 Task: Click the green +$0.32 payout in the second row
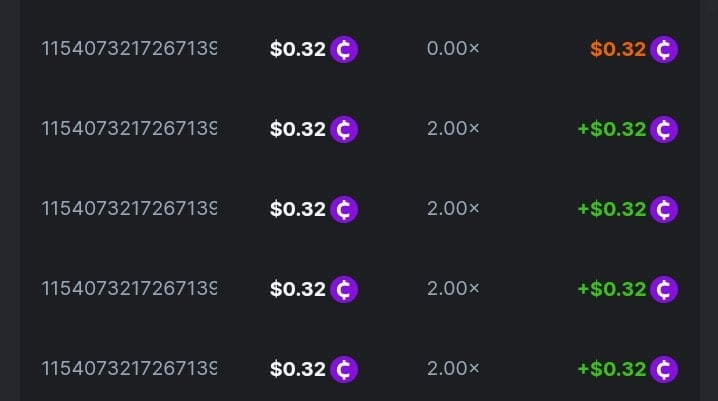(x=611, y=129)
